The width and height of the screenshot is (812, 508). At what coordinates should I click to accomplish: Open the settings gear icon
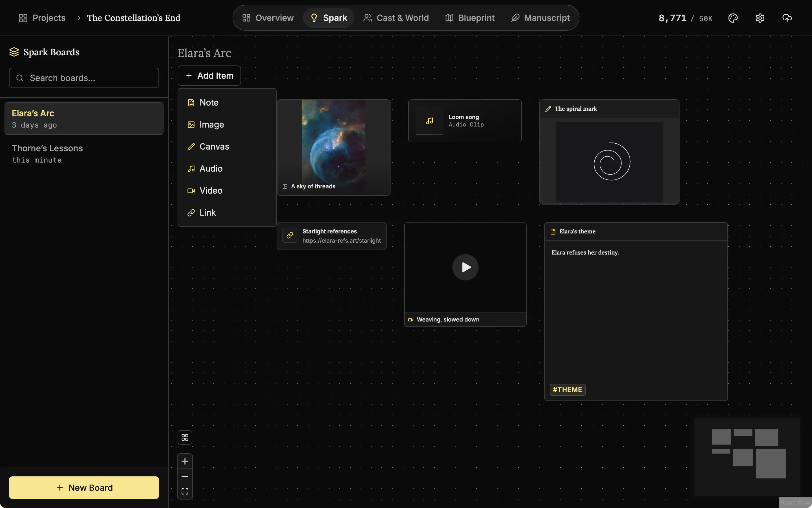[760, 18]
